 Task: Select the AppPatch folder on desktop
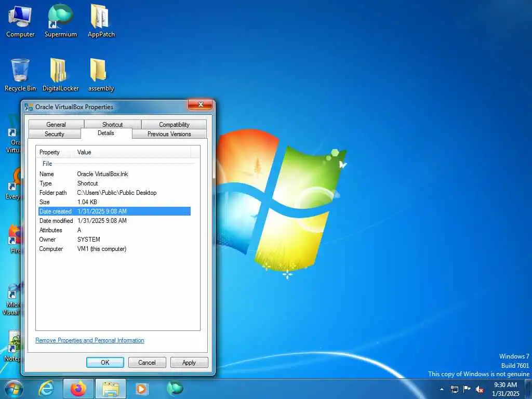coord(101,21)
